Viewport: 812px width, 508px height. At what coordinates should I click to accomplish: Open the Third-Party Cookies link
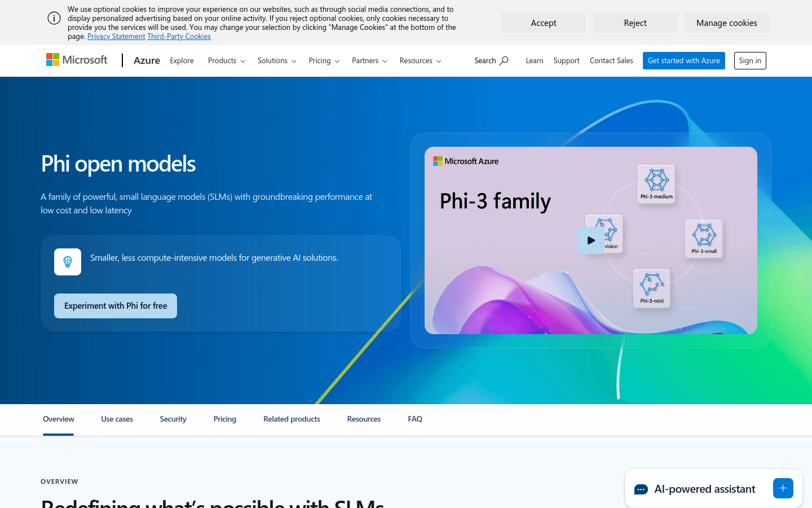(x=179, y=36)
